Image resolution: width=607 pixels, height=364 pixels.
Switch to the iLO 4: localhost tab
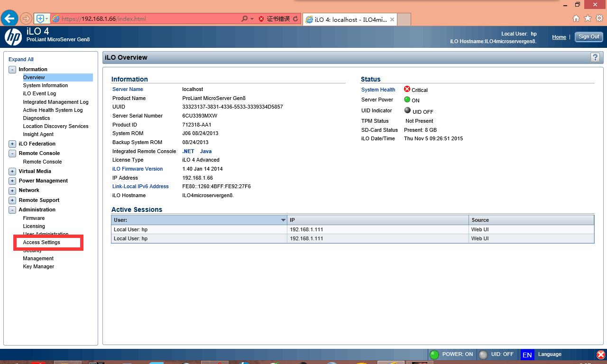349,19
